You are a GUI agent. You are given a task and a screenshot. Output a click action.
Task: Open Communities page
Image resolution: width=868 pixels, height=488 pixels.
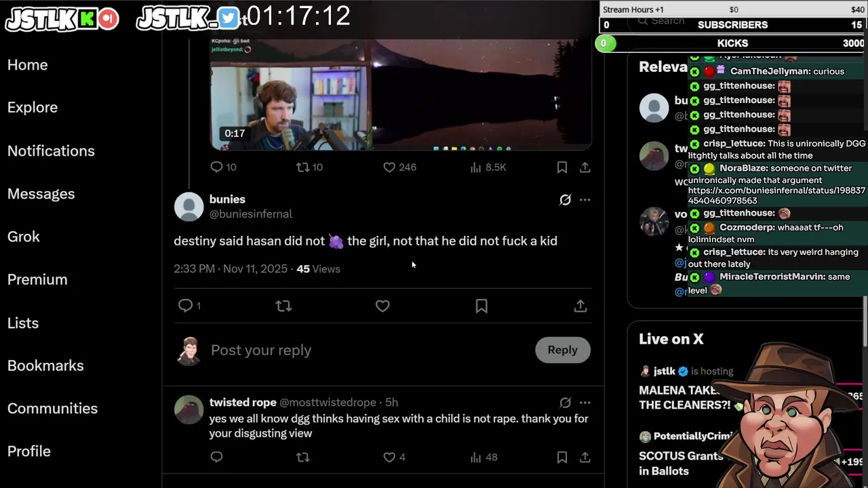(52, 409)
